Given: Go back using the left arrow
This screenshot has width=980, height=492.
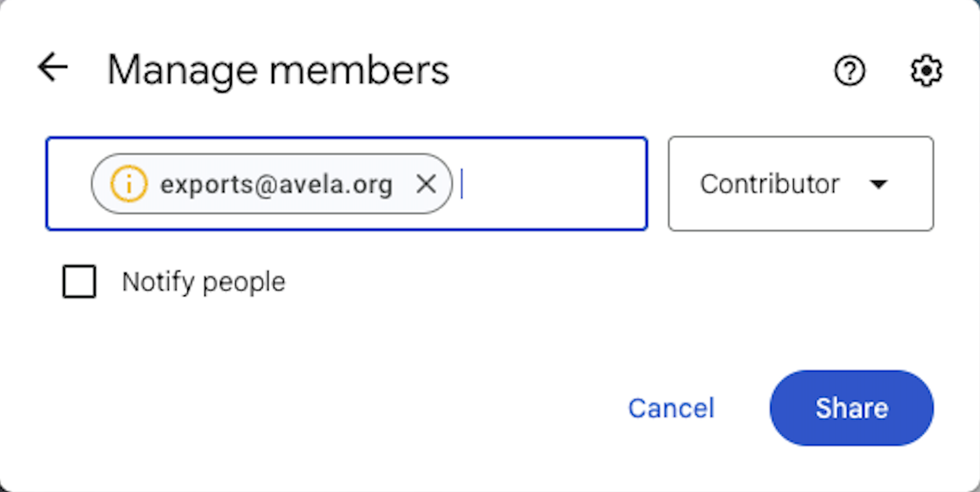Looking at the screenshot, I should click(53, 67).
